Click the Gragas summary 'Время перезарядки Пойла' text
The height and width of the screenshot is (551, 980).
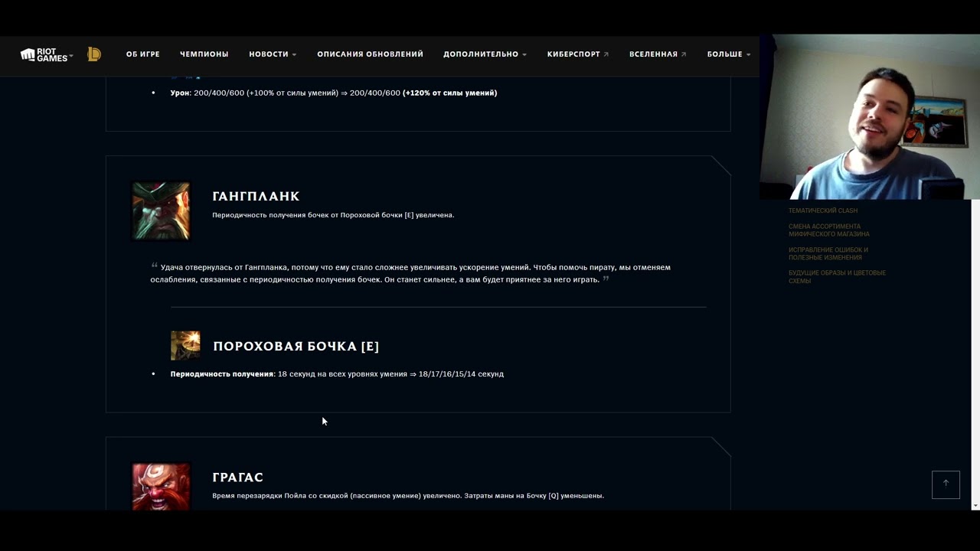point(408,496)
